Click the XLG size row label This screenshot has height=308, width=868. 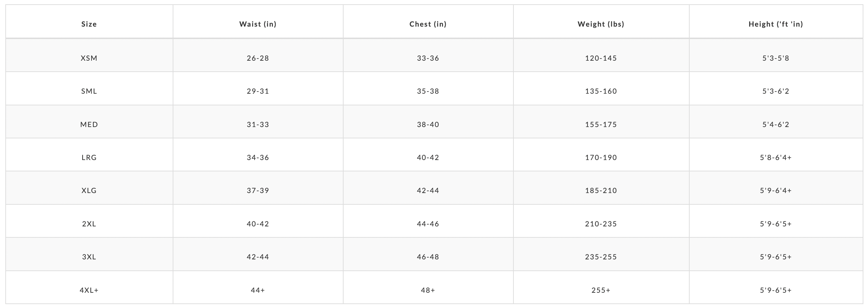click(x=89, y=191)
